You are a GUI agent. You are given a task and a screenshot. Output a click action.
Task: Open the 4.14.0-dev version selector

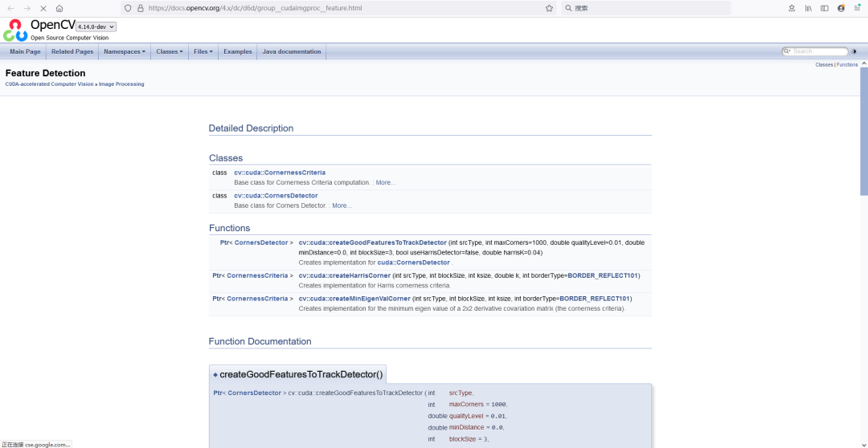[x=96, y=26]
